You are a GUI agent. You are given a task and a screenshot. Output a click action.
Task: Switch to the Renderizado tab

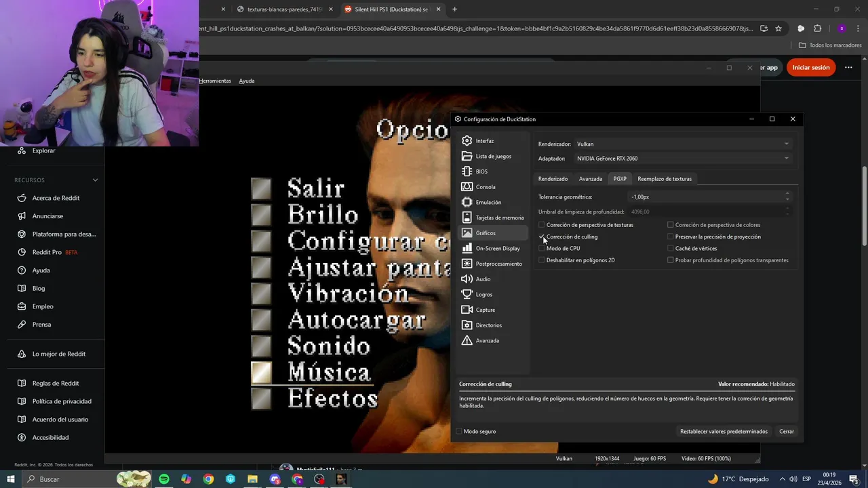coord(553,179)
